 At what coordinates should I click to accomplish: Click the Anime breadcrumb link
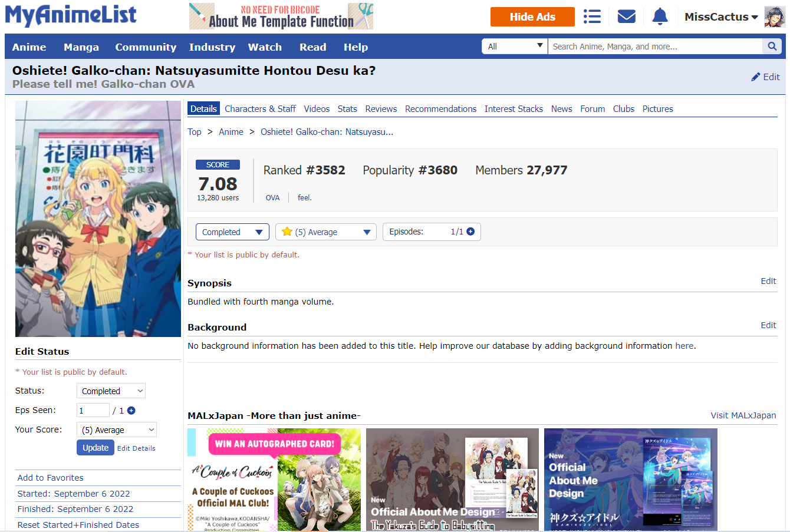click(231, 132)
